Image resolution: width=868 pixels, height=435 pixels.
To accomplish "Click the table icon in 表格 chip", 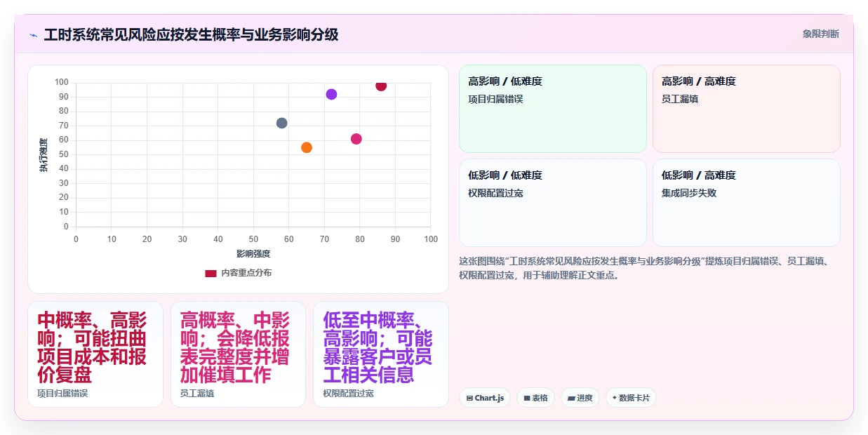I will [527, 398].
